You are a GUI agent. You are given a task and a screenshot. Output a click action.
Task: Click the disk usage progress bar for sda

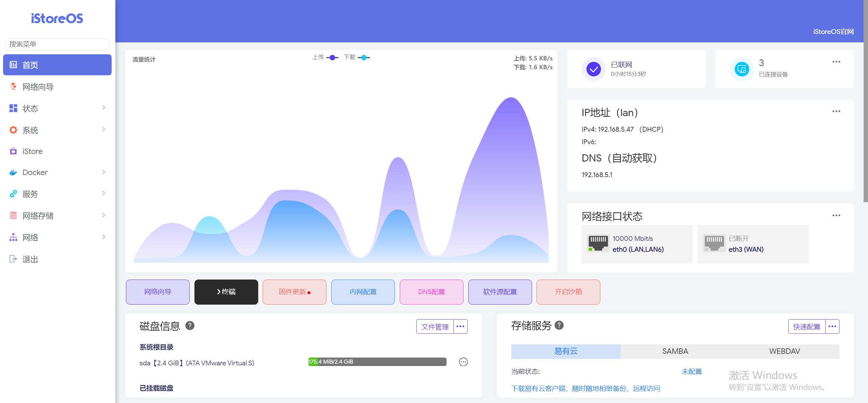tap(377, 362)
